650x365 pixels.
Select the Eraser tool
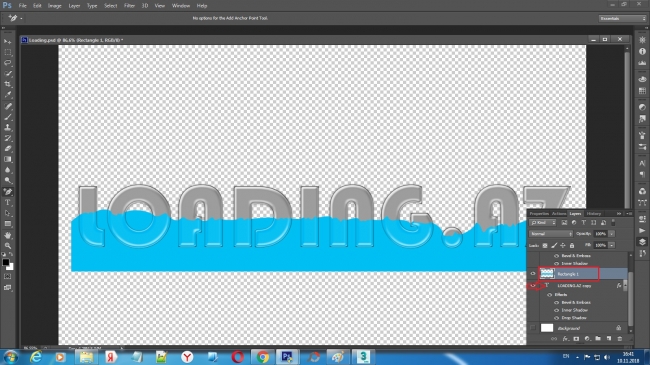(x=7, y=149)
